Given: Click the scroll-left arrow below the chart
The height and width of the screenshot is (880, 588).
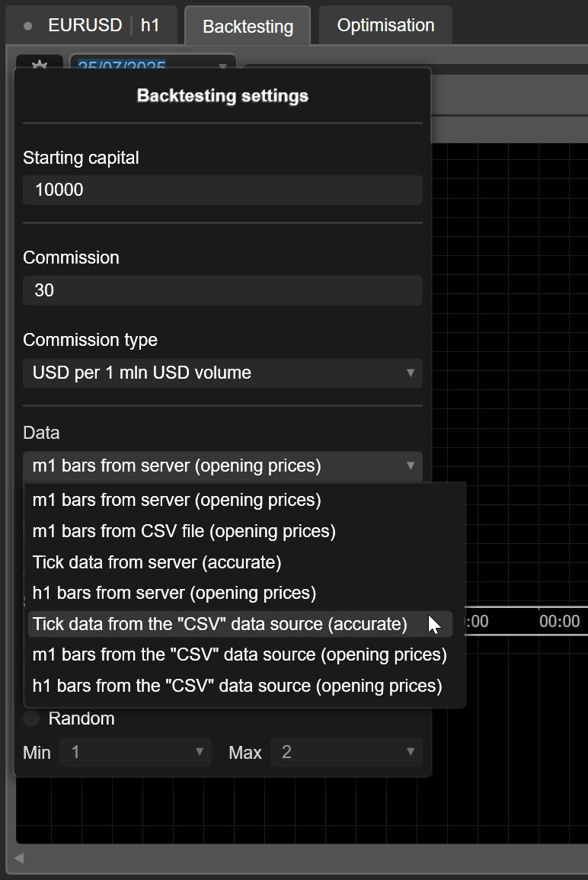Looking at the screenshot, I should point(19,859).
